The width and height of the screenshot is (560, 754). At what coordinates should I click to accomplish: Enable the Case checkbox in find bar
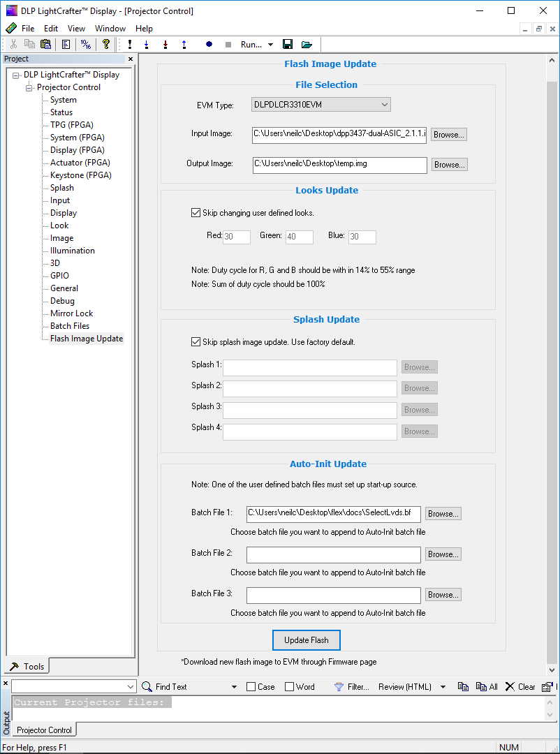tap(251, 687)
